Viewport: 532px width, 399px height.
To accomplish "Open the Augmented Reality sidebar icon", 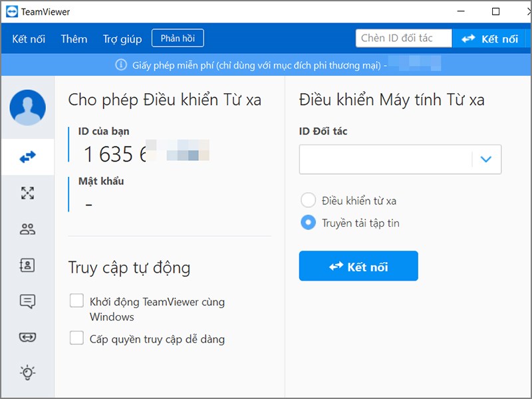I will click(x=27, y=337).
